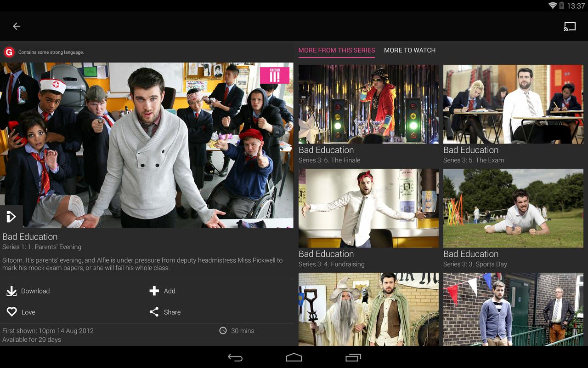Image resolution: width=588 pixels, height=368 pixels.
Task: Tap the heart Love icon
Action: pos(12,312)
